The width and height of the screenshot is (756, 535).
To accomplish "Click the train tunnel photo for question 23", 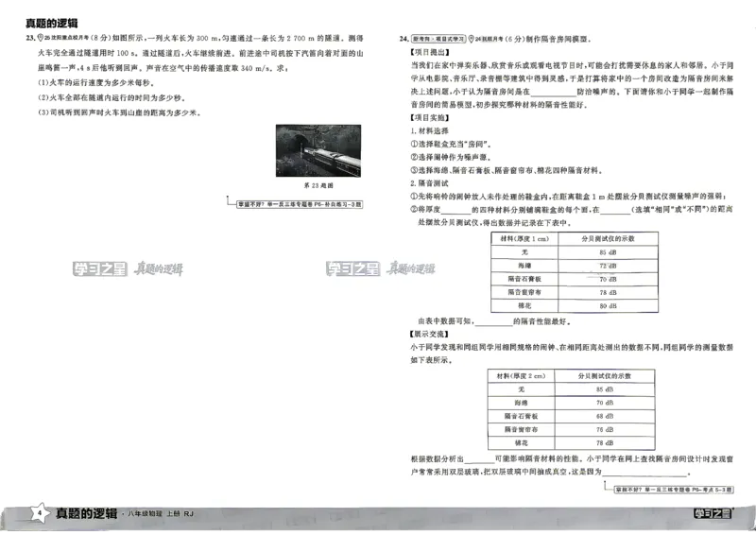I will click(x=318, y=150).
